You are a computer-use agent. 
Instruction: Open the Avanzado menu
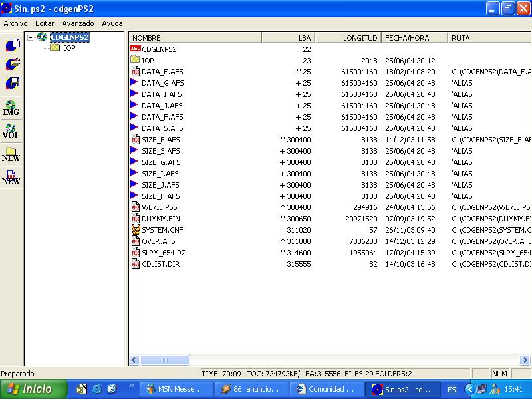(78, 23)
